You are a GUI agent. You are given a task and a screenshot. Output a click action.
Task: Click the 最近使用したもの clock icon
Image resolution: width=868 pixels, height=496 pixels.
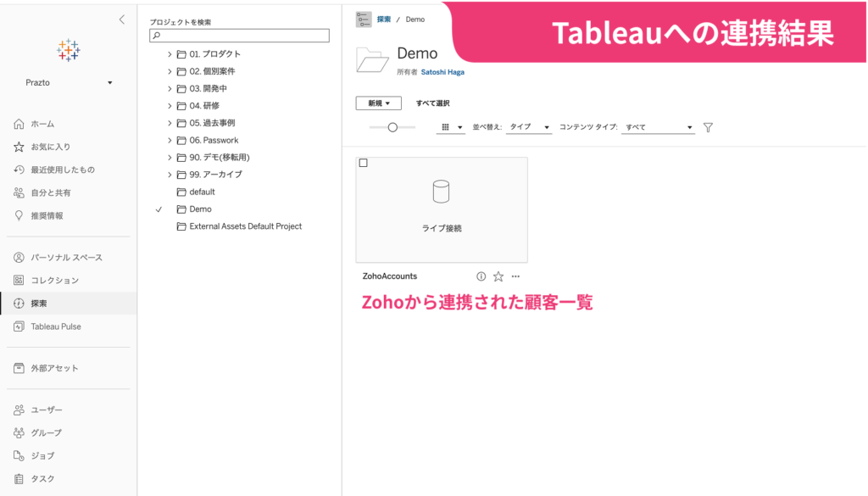19,170
